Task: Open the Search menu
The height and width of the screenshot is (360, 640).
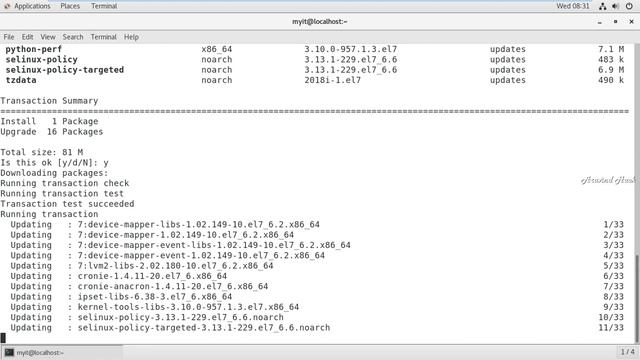Action: click(73, 37)
